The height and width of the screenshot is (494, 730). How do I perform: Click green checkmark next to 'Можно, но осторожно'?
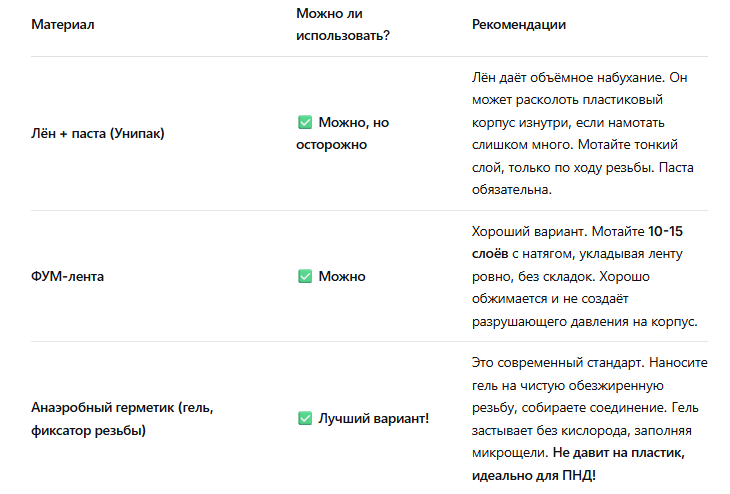pyautogui.click(x=305, y=122)
